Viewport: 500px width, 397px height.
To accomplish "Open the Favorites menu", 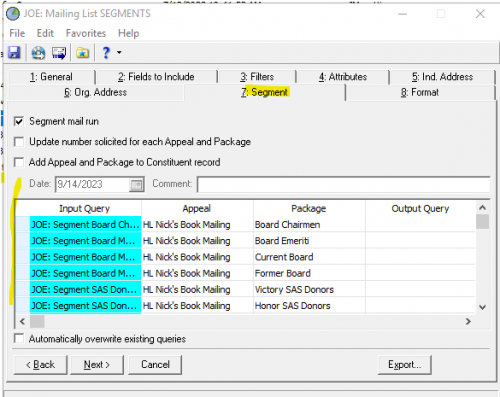I will point(86,33).
